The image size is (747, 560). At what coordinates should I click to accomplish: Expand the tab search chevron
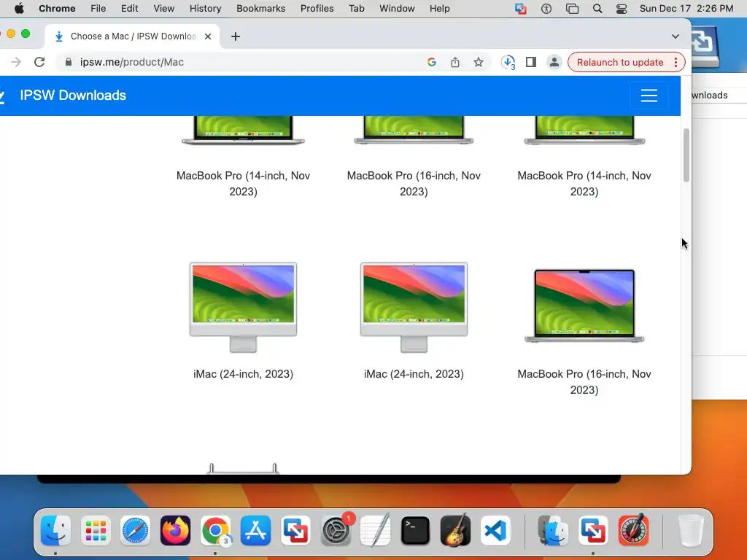point(675,36)
